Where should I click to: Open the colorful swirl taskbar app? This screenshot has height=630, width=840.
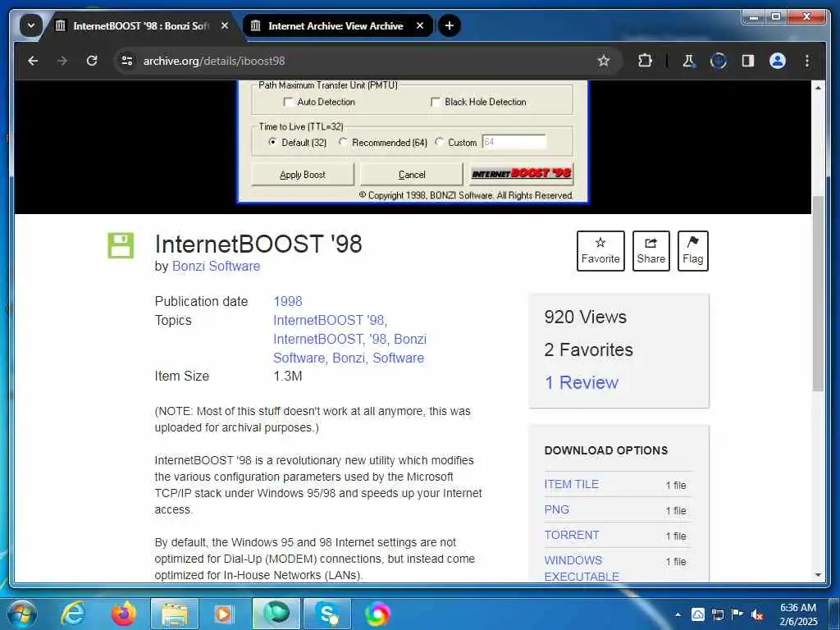pos(377,614)
